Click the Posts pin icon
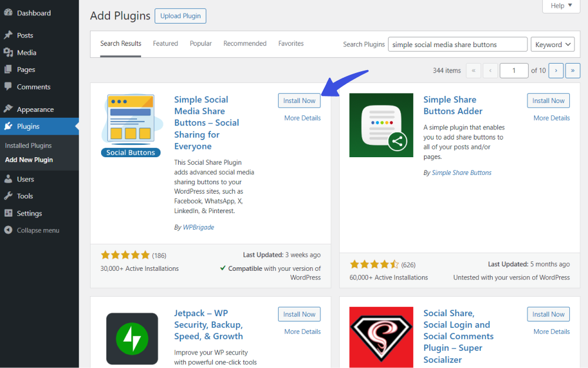Viewport: 588px width, 368px height. tap(8, 35)
